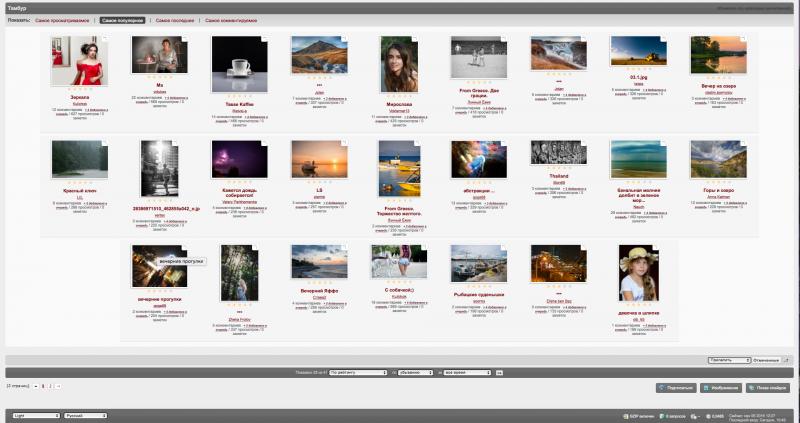Screen dimensions: 800x423
Task: Open the Зеркала photo thumbnail
Action: coord(79,60)
